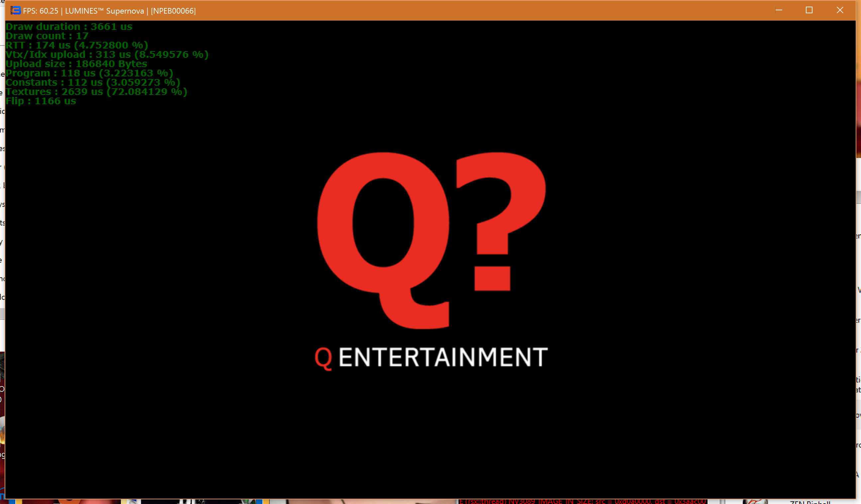The width and height of the screenshot is (861, 504).
Task: Click the RPCS3 app icon in title bar
Action: (15, 11)
